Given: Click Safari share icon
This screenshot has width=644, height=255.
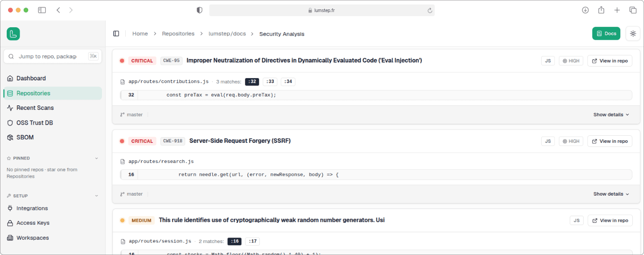Looking at the screenshot, I should click(602, 10).
